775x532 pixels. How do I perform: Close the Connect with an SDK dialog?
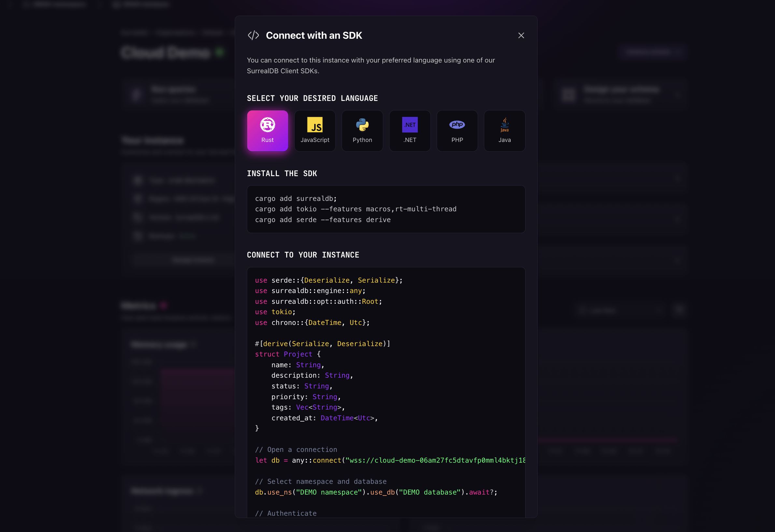521,35
